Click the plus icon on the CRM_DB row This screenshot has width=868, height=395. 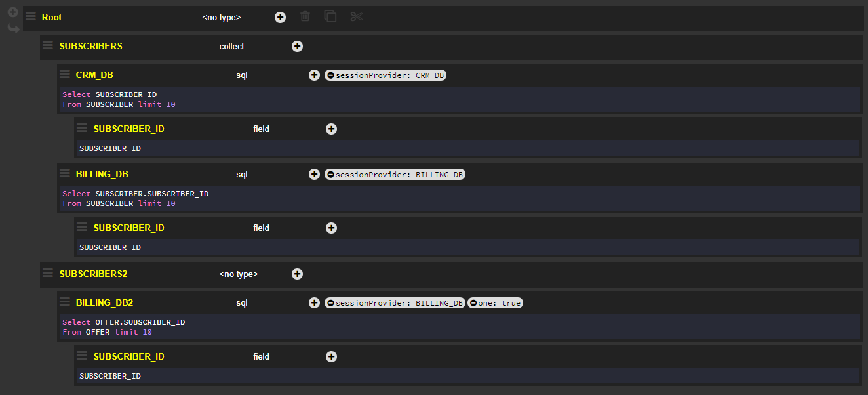pyautogui.click(x=314, y=75)
